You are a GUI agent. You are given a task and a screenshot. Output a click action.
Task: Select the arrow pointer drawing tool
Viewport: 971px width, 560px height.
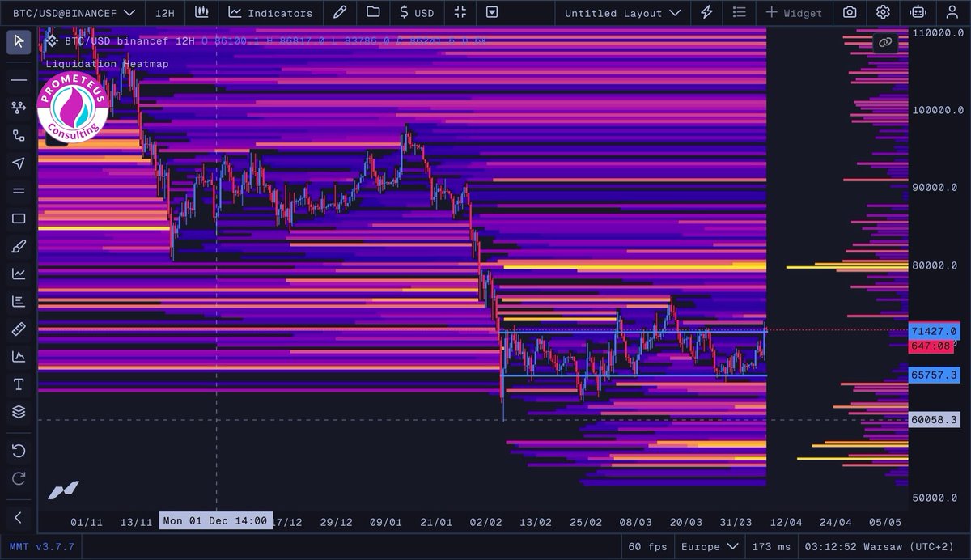[x=19, y=163]
